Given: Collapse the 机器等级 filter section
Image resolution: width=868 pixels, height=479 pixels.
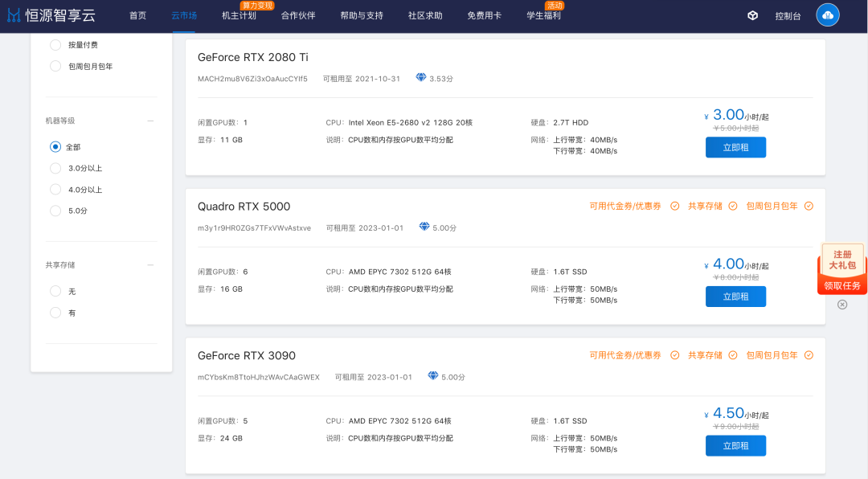Looking at the screenshot, I should click(x=150, y=121).
